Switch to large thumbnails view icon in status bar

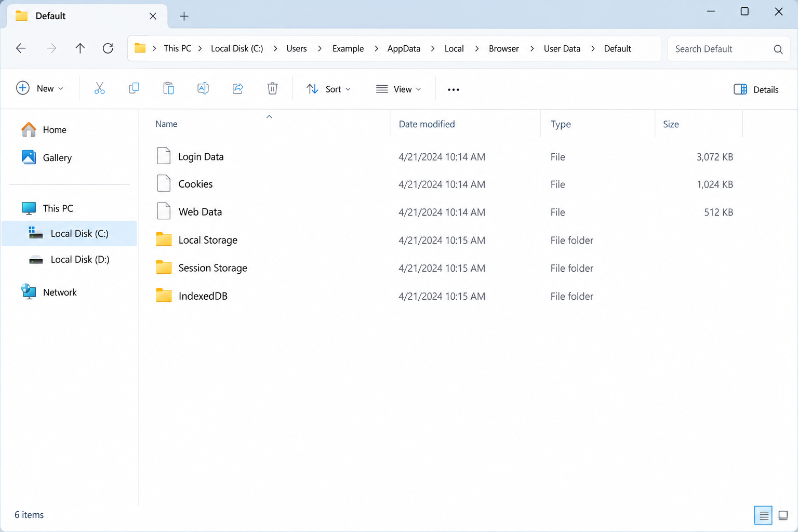[x=783, y=515]
